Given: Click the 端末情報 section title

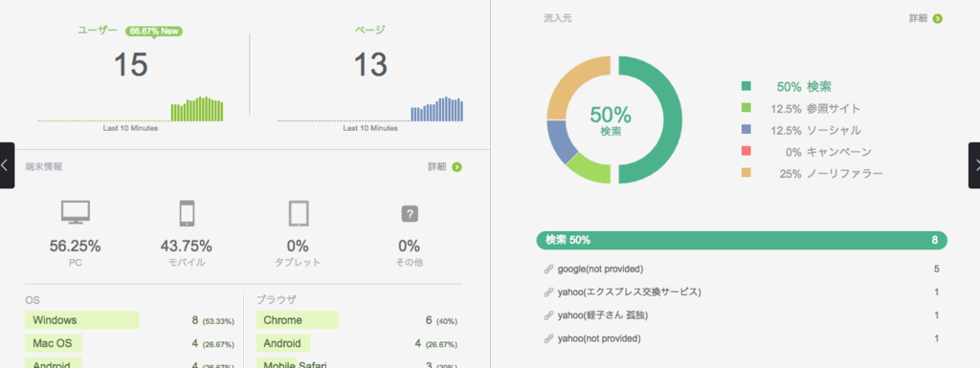Looking at the screenshot, I should tap(43, 166).
